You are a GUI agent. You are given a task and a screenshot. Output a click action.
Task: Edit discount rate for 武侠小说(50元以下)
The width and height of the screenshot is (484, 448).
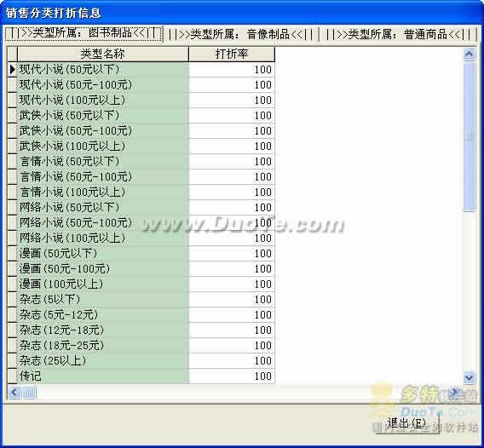point(232,115)
